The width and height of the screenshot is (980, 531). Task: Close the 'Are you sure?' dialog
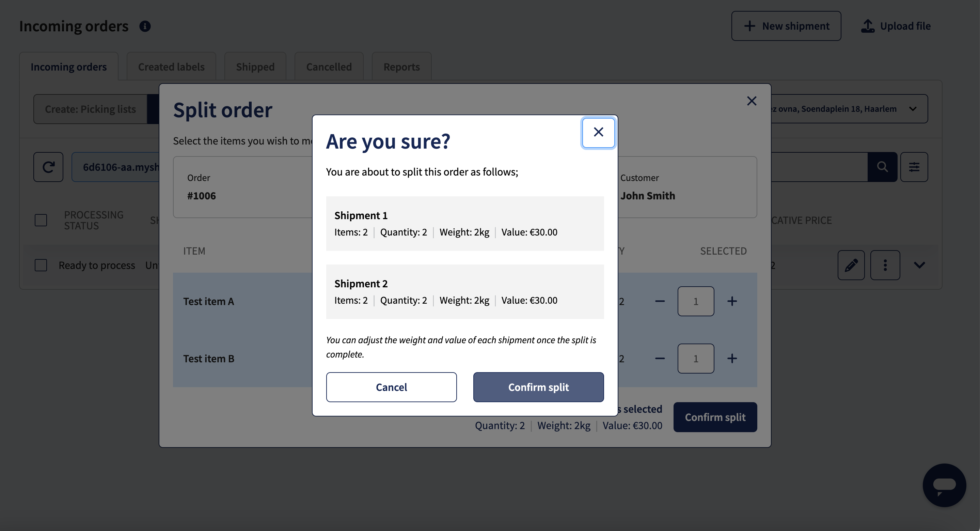pos(598,133)
